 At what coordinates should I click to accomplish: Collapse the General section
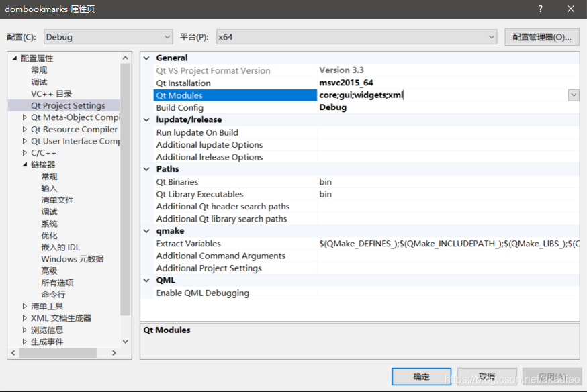[x=146, y=58]
